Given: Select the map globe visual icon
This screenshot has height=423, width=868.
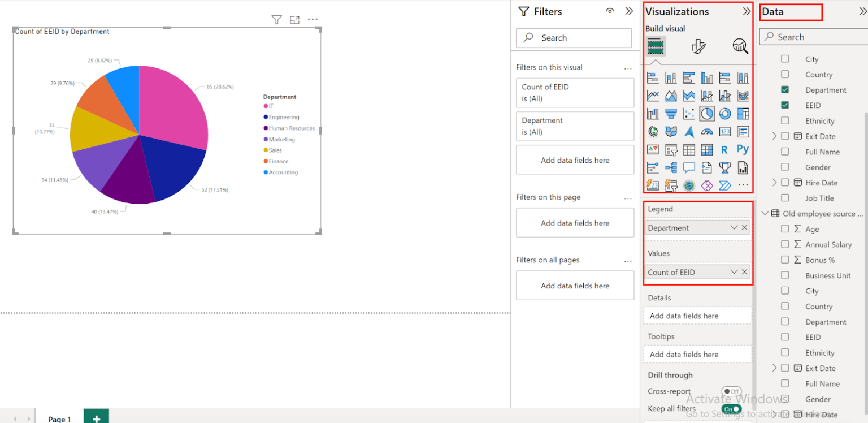Looking at the screenshot, I should [x=653, y=131].
